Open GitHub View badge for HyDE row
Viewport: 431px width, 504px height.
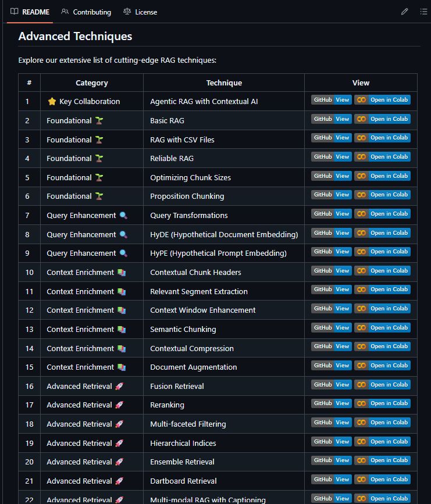[332, 233]
